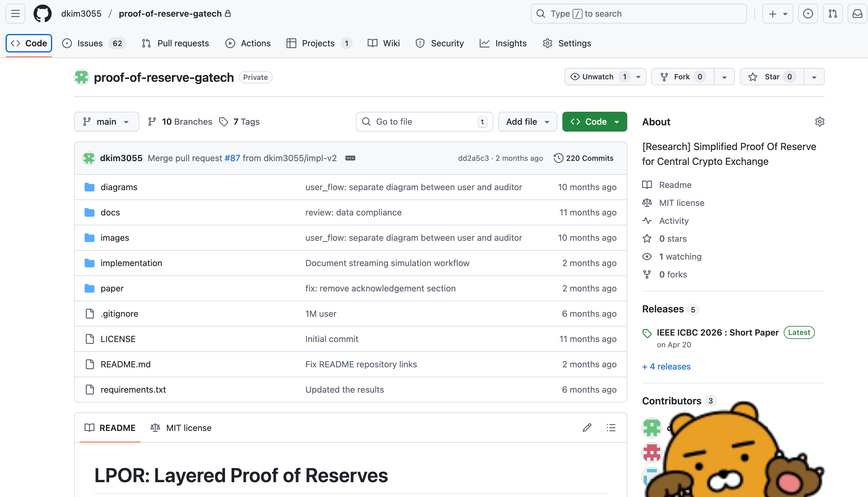This screenshot has width=868, height=497.
Task: Switch to the Actions tab
Action: click(248, 43)
